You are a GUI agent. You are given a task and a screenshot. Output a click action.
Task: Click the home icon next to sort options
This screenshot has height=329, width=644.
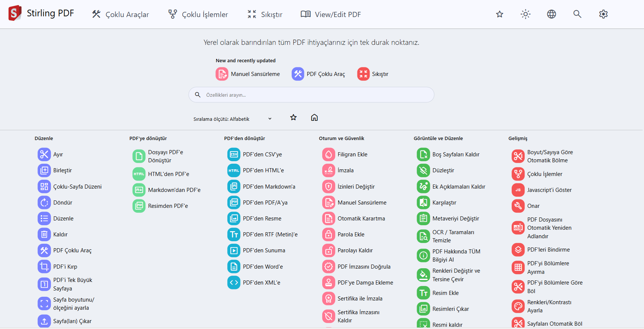[314, 117]
